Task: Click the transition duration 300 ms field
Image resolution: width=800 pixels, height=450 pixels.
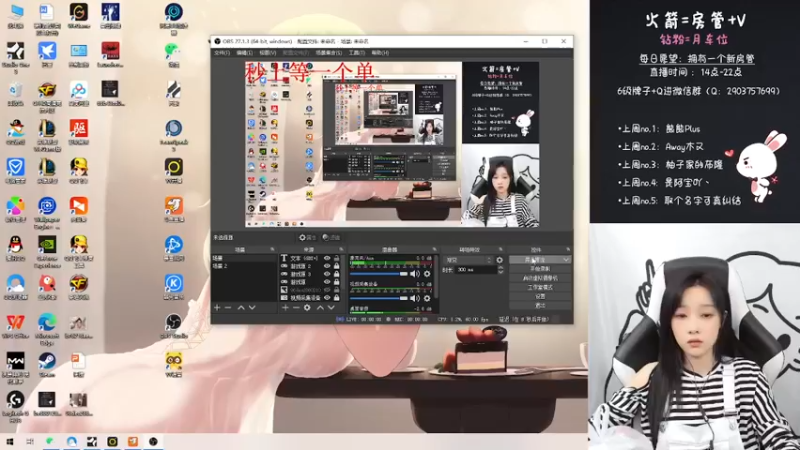Action: tap(476, 269)
